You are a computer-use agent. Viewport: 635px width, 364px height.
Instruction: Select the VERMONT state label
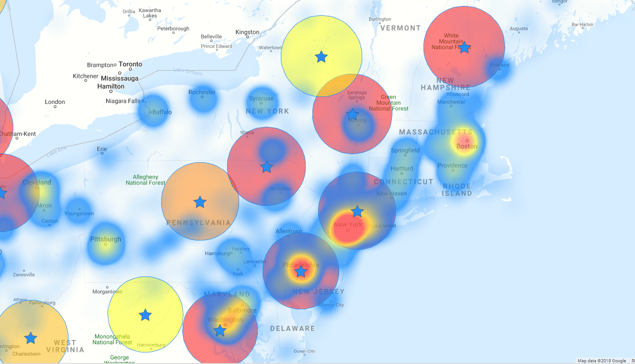click(x=400, y=28)
